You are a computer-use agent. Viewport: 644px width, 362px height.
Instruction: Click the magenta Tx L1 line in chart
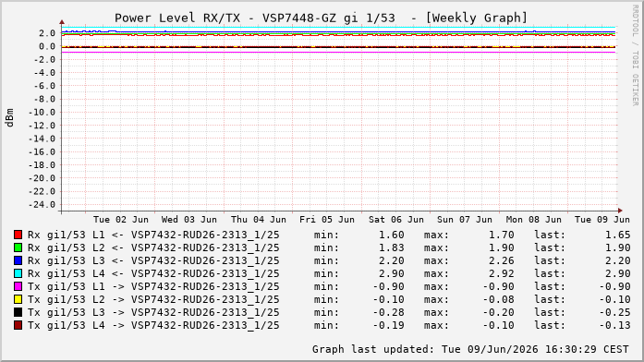click(338, 52)
